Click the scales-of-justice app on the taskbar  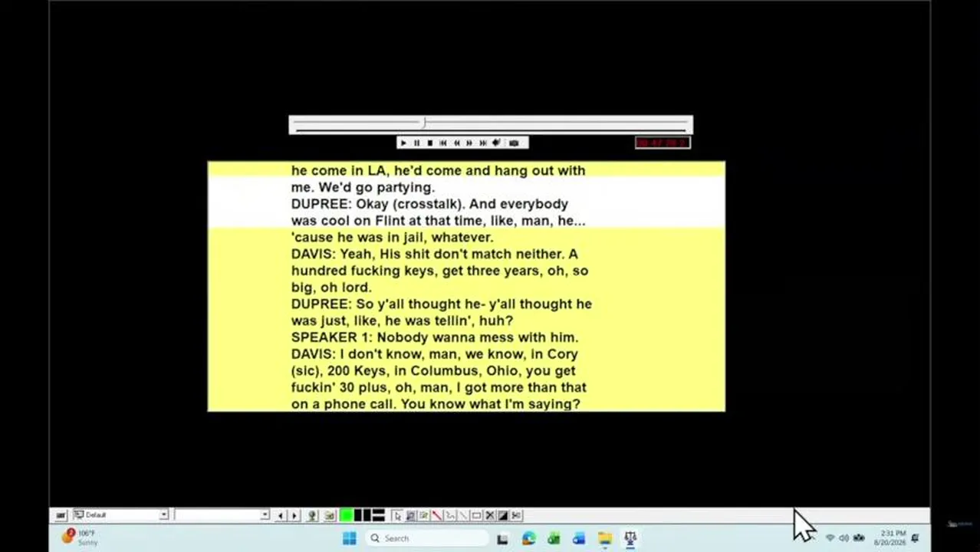(x=630, y=539)
